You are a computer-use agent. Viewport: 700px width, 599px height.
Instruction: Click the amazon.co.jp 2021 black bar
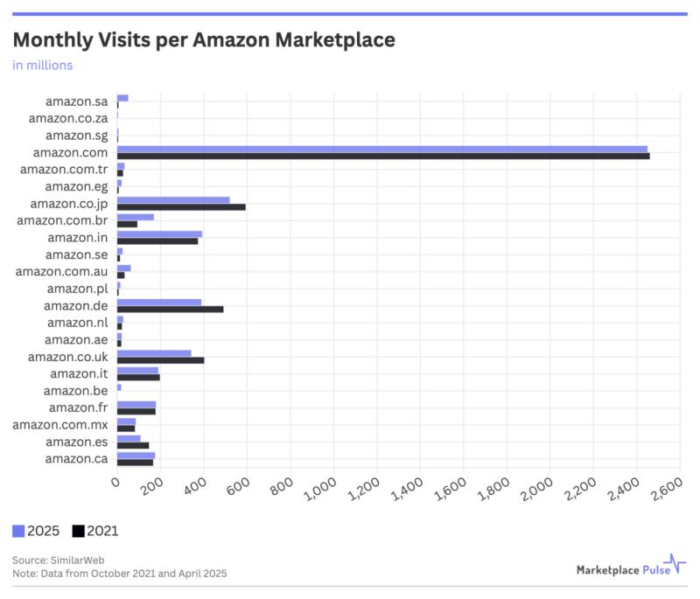(181, 206)
